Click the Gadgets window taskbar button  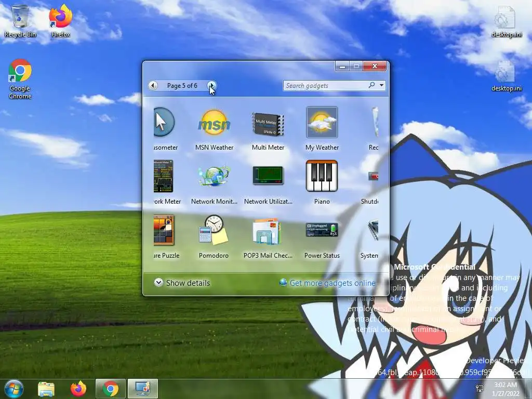click(143, 389)
